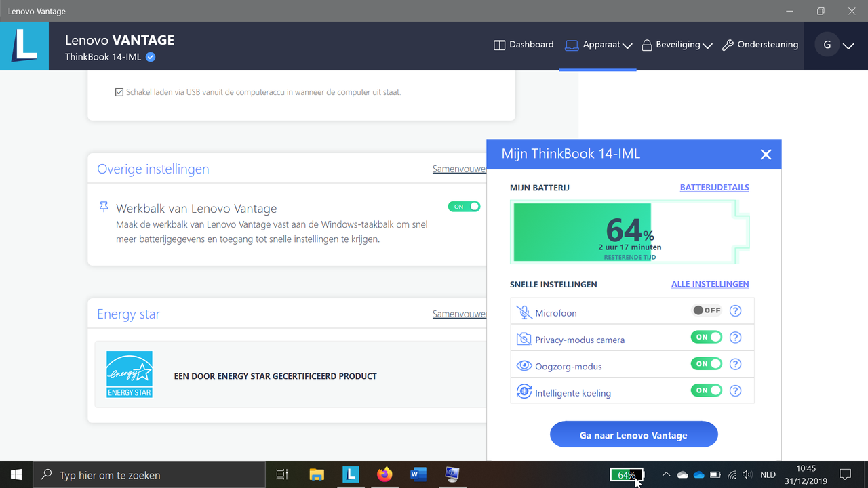The image size is (868, 488).
Task: Expand the Apparaat dropdown menu
Action: (x=598, y=45)
